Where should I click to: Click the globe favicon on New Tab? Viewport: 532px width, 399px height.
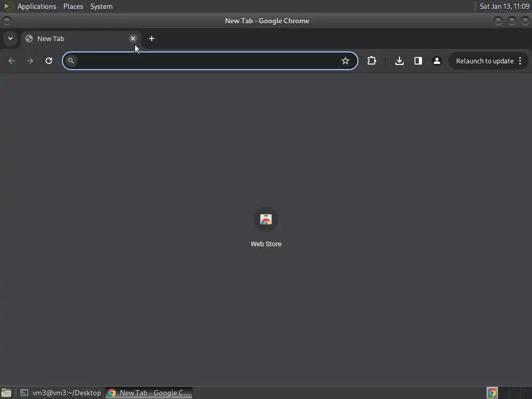(29, 38)
